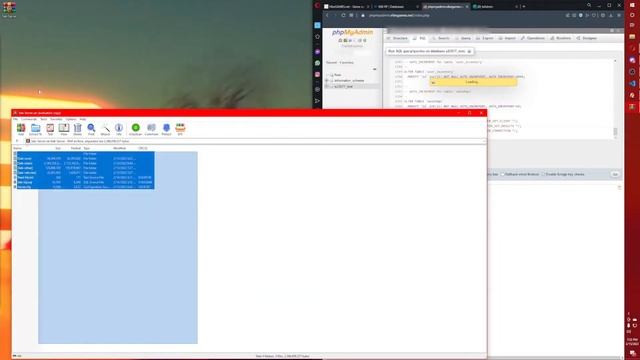
Task: Click the View icon in WinRAR toolbar
Action: pyautogui.click(x=64, y=129)
